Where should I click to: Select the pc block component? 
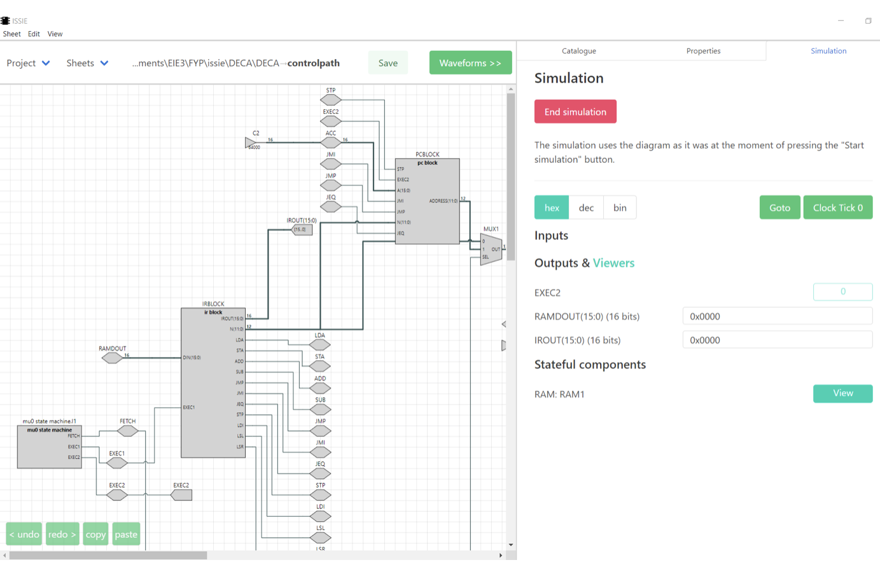coord(427,201)
